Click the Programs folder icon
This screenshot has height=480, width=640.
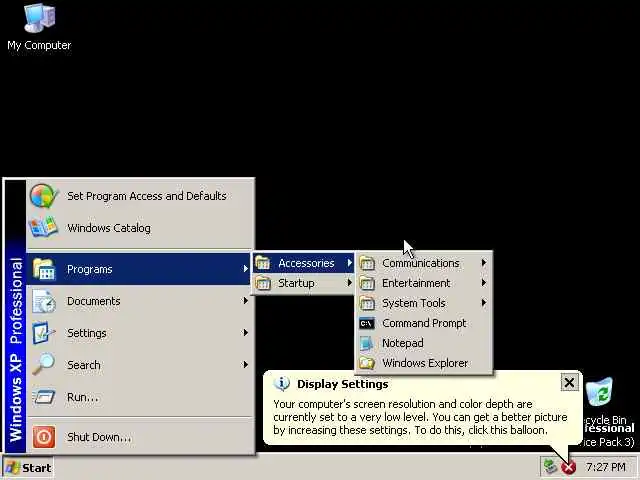(x=44, y=269)
